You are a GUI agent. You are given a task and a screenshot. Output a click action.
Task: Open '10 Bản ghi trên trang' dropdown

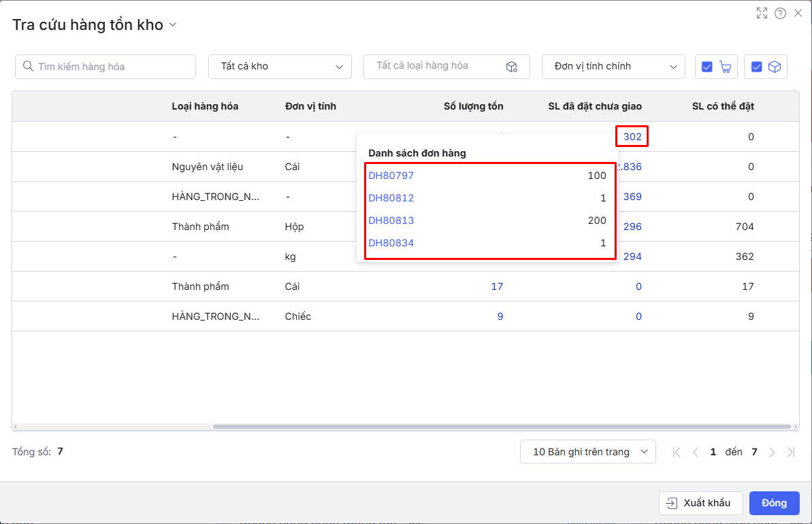coord(587,452)
